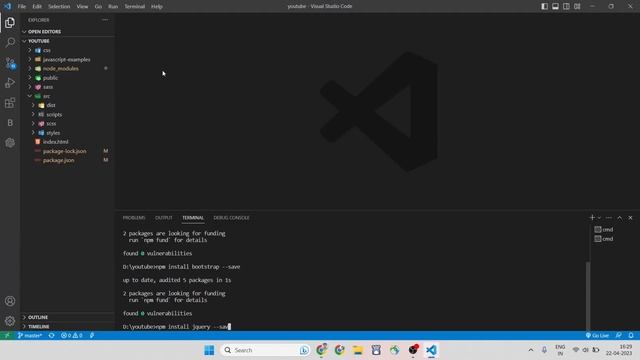
Task: Open package.json file
Action: point(67,160)
